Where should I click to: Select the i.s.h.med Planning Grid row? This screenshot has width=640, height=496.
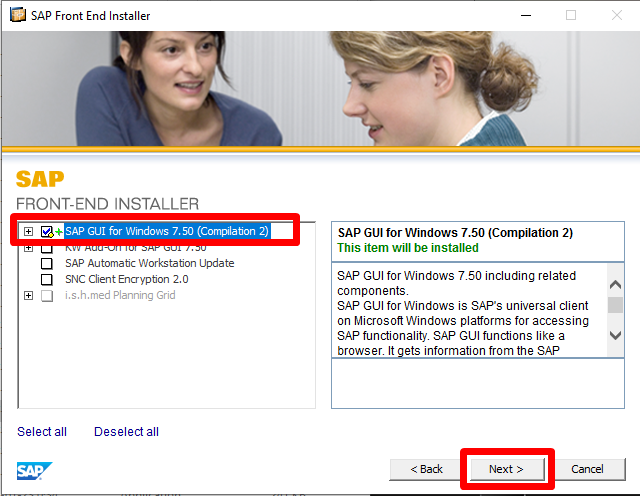tap(120, 295)
